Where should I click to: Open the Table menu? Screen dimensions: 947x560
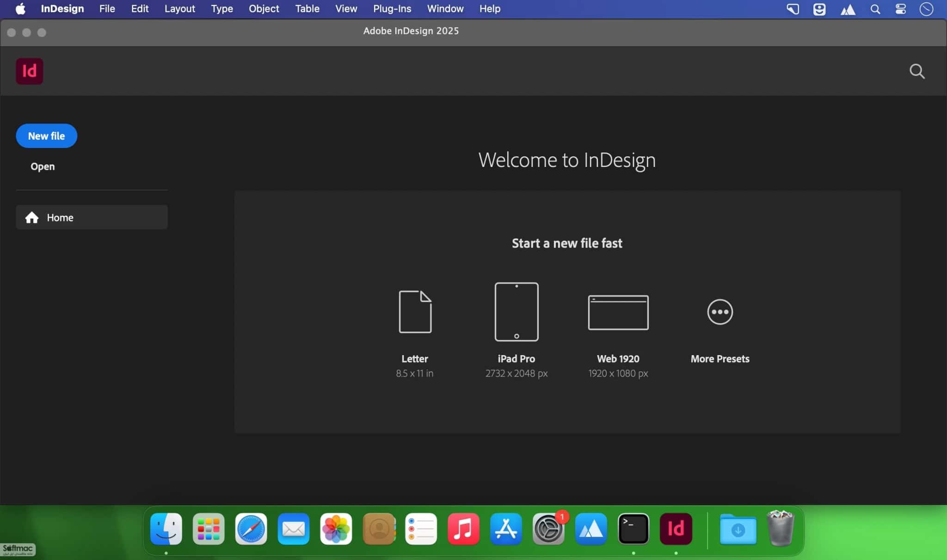click(x=307, y=9)
